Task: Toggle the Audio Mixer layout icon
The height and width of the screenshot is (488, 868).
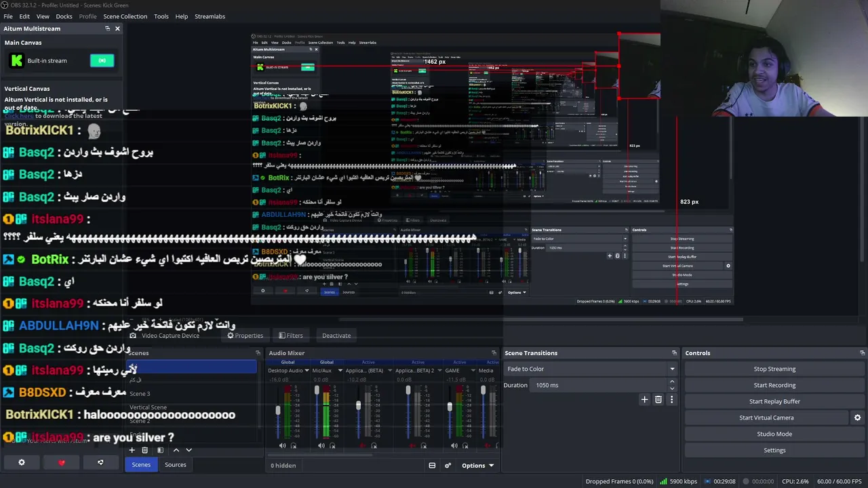Action: [432, 466]
